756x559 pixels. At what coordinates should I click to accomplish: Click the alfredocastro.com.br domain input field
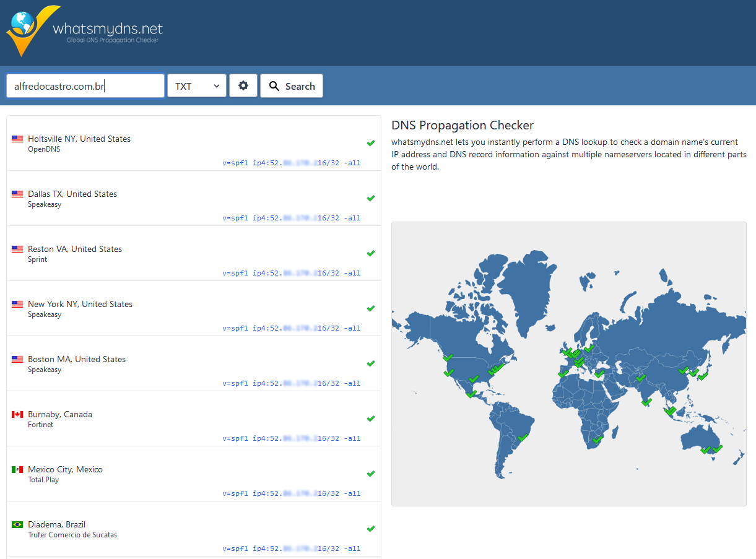tap(85, 86)
